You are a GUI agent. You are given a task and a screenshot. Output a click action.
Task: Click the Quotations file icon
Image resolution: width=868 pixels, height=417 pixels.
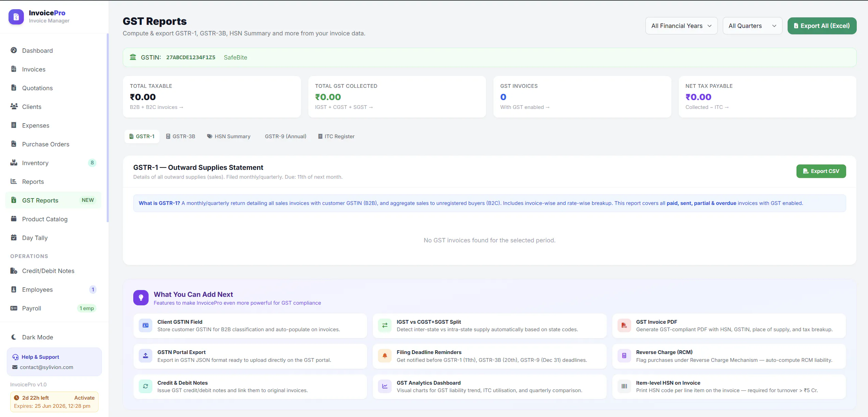pyautogui.click(x=14, y=88)
